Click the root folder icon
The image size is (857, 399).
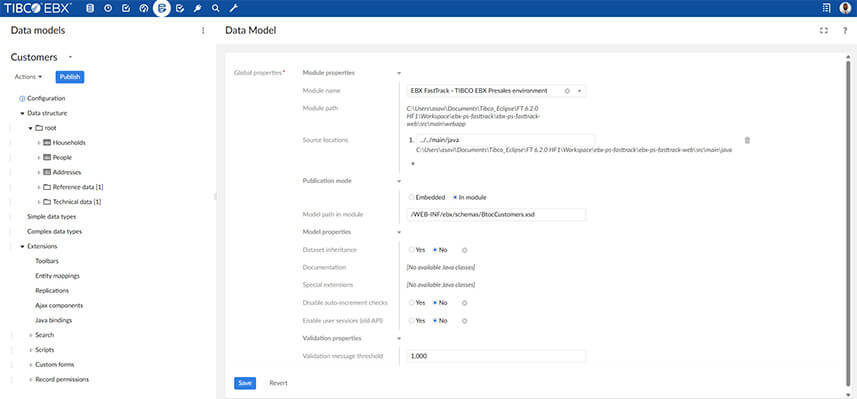39,128
